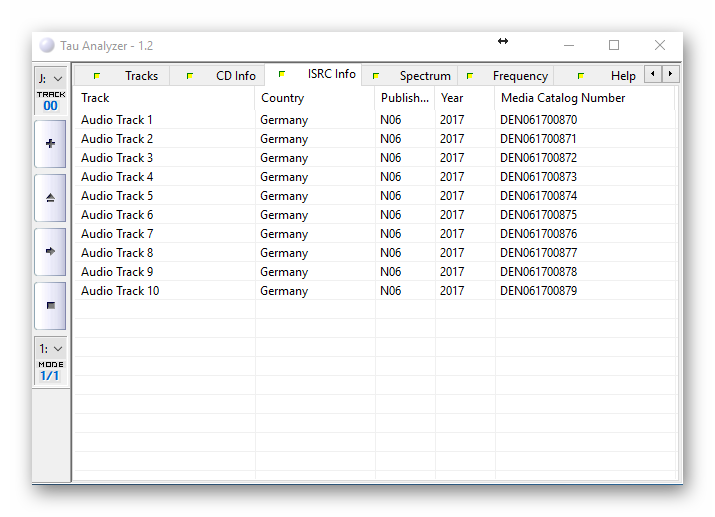This screenshot has height=517, width=715.
Task: Open the 1: mode speed dropdown
Action: tap(50, 349)
